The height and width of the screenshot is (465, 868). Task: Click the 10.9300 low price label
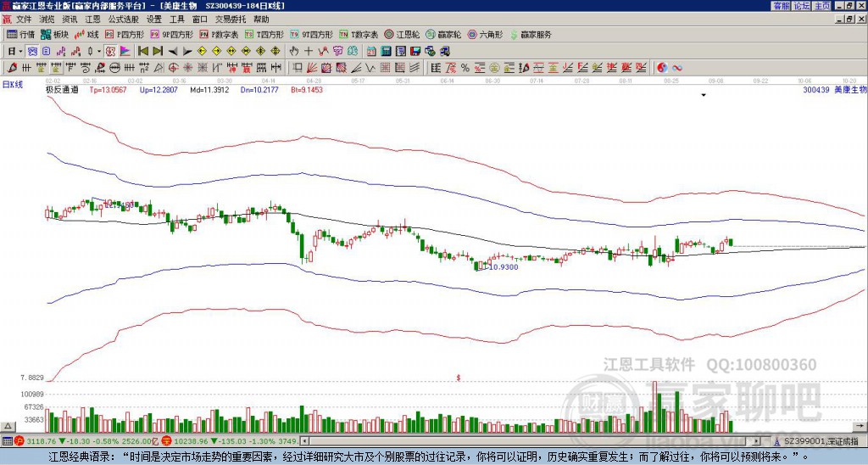pyautogui.click(x=505, y=267)
